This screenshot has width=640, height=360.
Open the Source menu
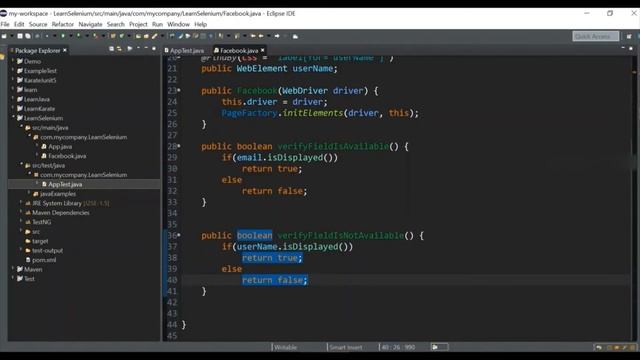pyautogui.click(x=38, y=24)
